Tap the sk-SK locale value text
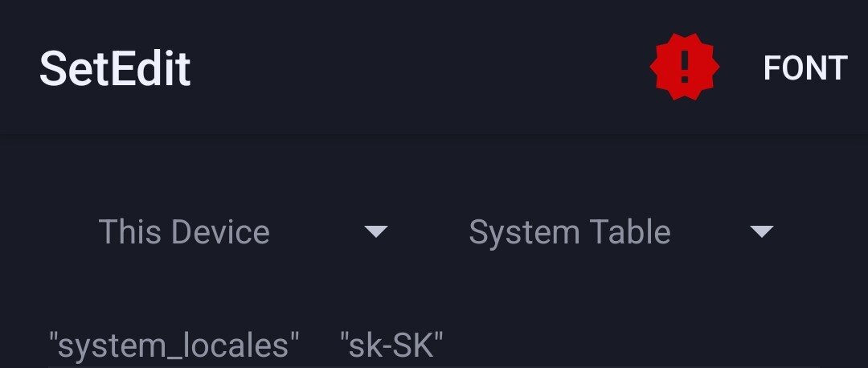 (391, 346)
